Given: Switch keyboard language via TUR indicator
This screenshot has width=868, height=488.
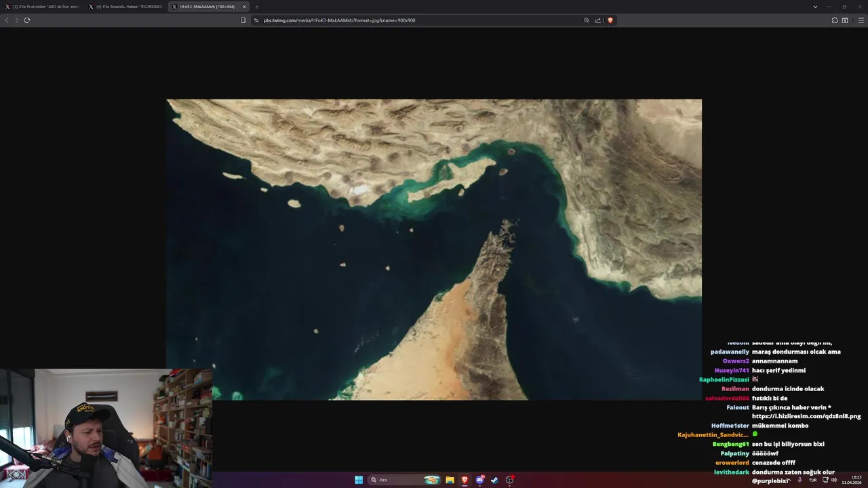Looking at the screenshot, I should pos(812,480).
